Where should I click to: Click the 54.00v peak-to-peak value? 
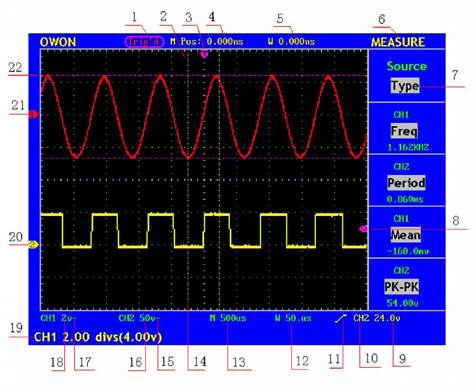coord(402,303)
